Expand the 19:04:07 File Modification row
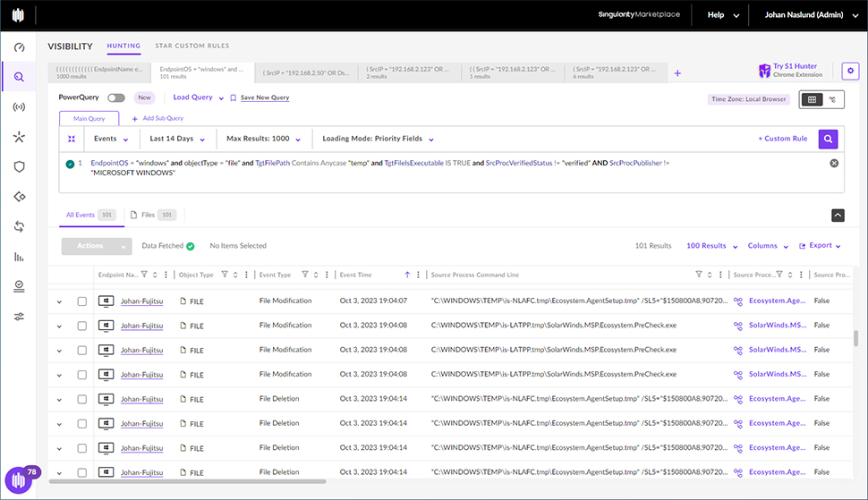The height and width of the screenshot is (500, 868). [x=59, y=302]
